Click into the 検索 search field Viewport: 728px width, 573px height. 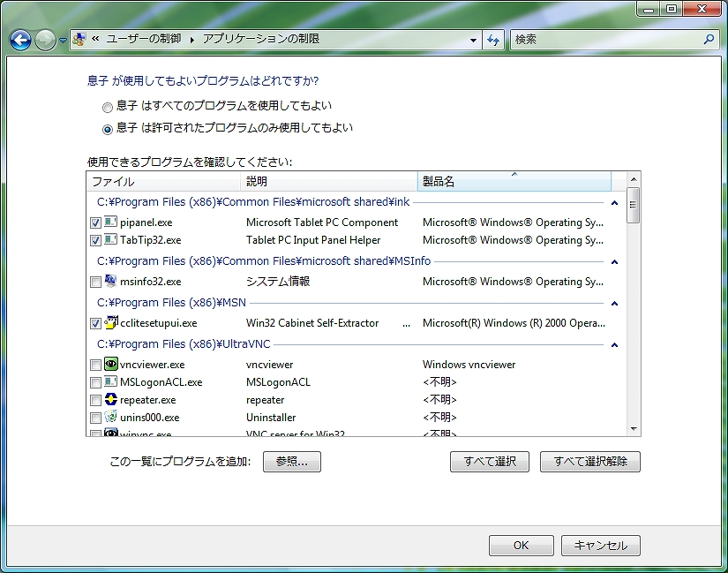click(607, 40)
